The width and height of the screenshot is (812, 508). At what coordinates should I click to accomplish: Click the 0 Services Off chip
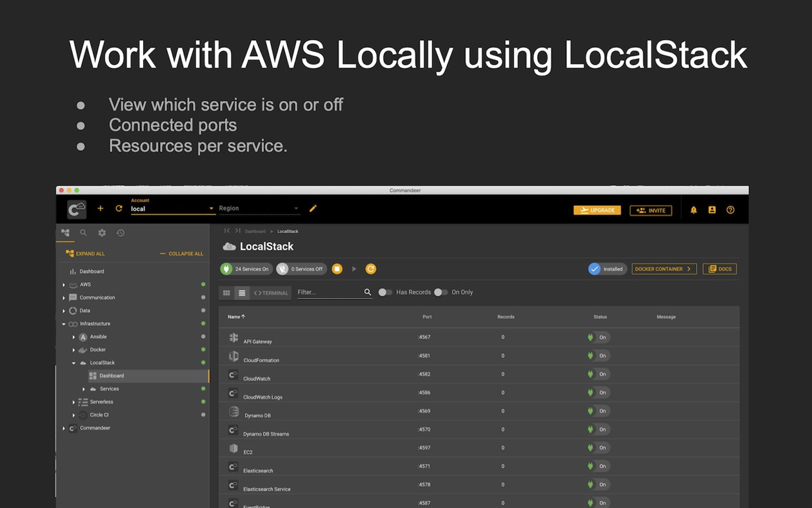(x=301, y=269)
